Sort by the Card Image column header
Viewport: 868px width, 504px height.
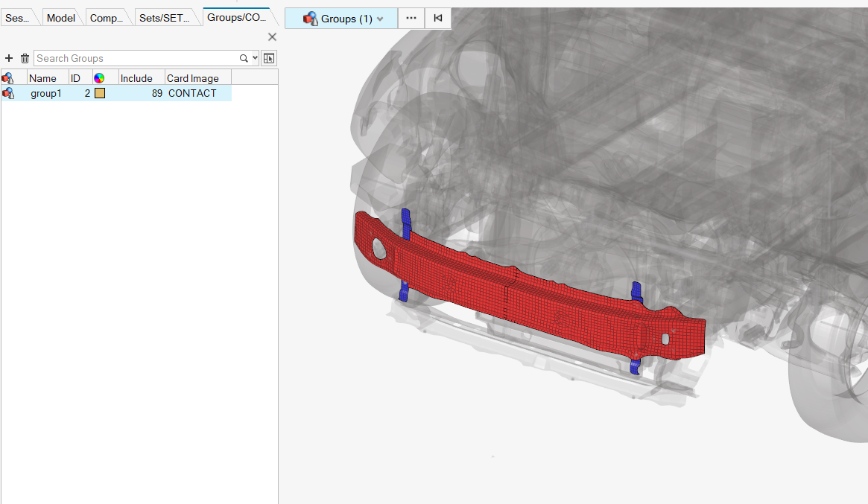(x=193, y=78)
